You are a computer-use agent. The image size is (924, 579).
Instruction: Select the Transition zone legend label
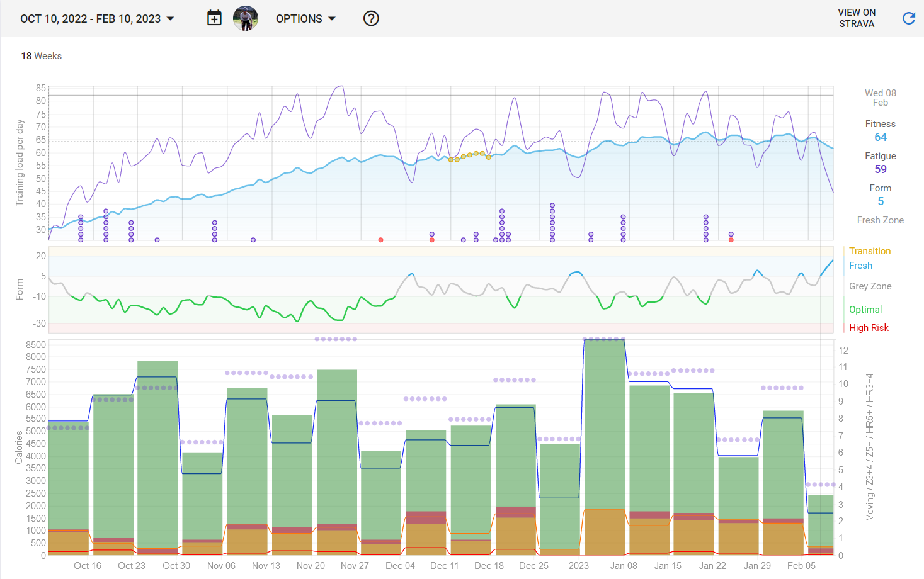[x=870, y=251]
